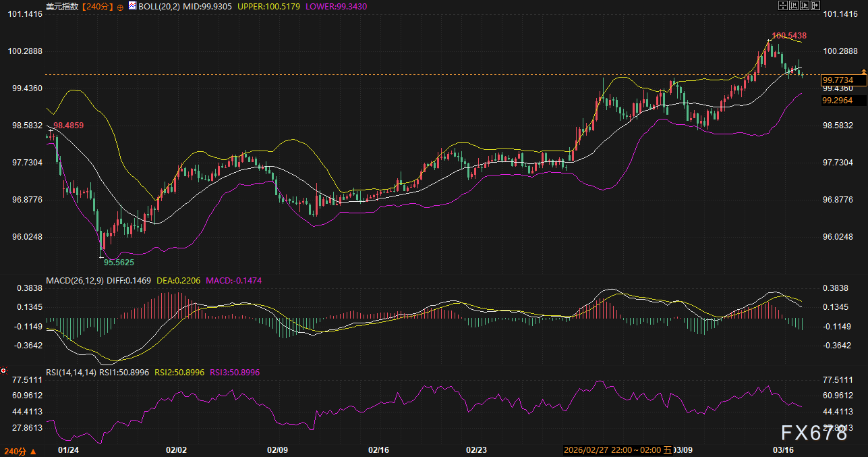
Task: Click the jump-to-chart-start axis icon
Action: point(794,5)
